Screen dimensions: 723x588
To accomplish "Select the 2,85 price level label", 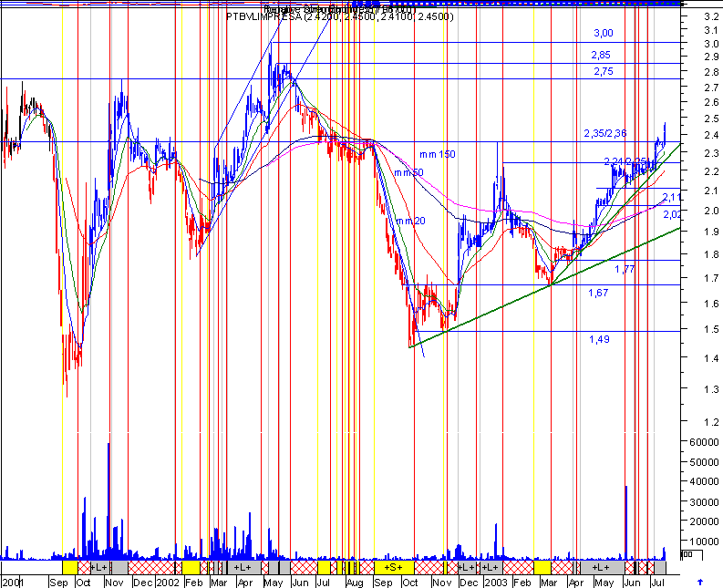I will coord(601,56).
